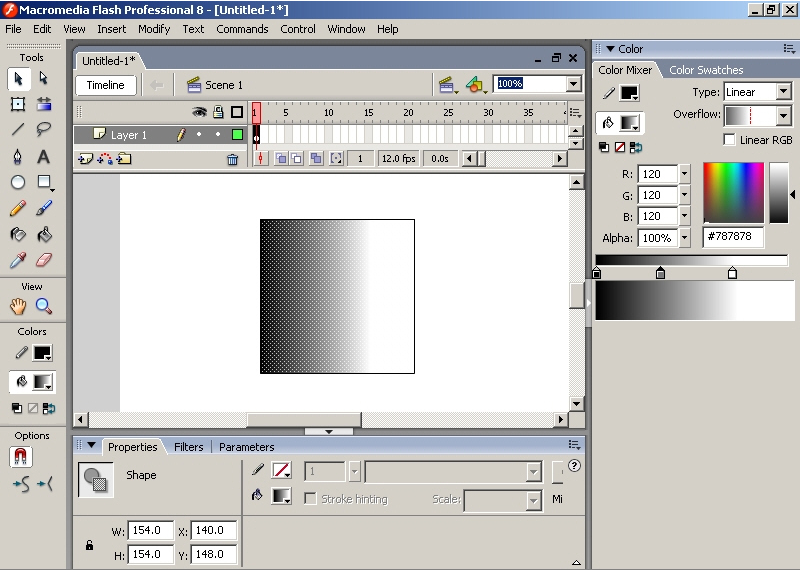Open the Alpha value dropdown

coord(684,238)
